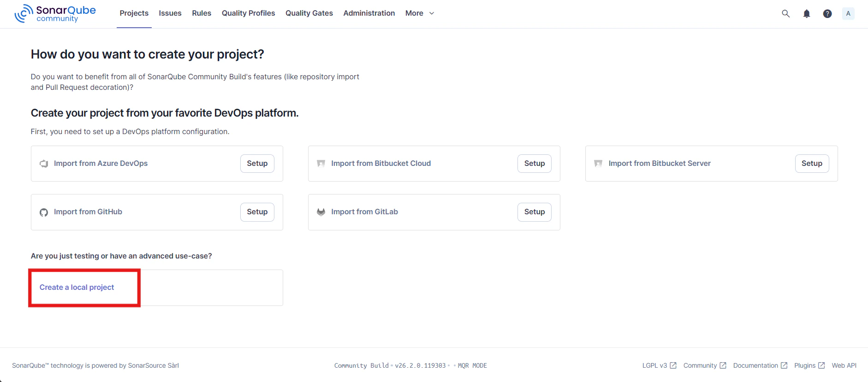Viewport: 868px width, 382px height.
Task: Open the Quality Gates menu item
Action: click(x=309, y=13)
